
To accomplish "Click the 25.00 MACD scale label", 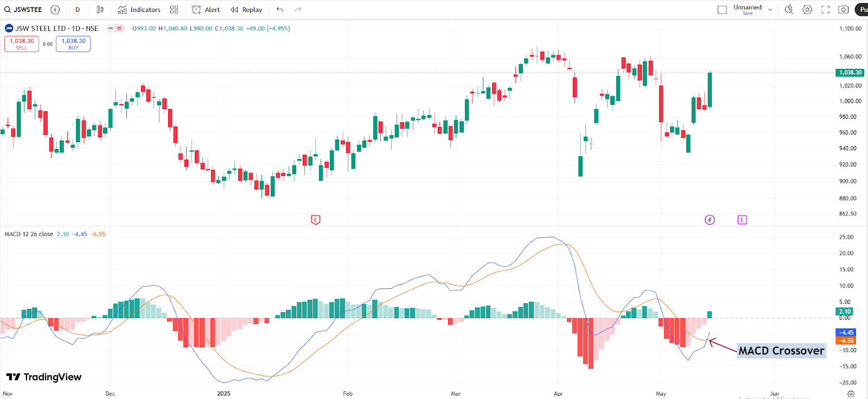I will pos(846,237).
